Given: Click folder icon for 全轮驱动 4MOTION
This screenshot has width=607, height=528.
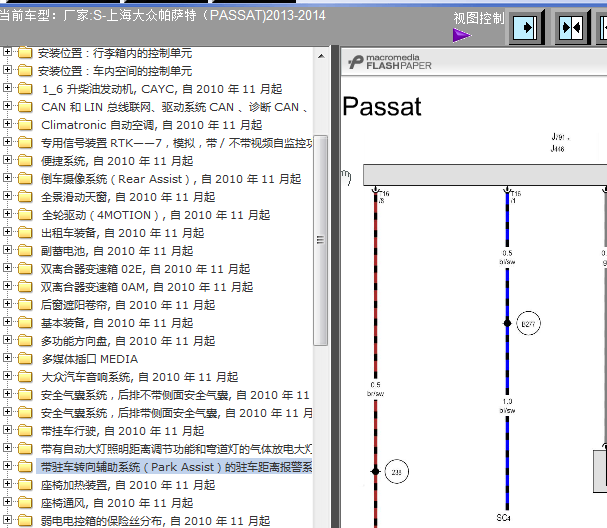Looking at the screenshot, I should (25, 215).
